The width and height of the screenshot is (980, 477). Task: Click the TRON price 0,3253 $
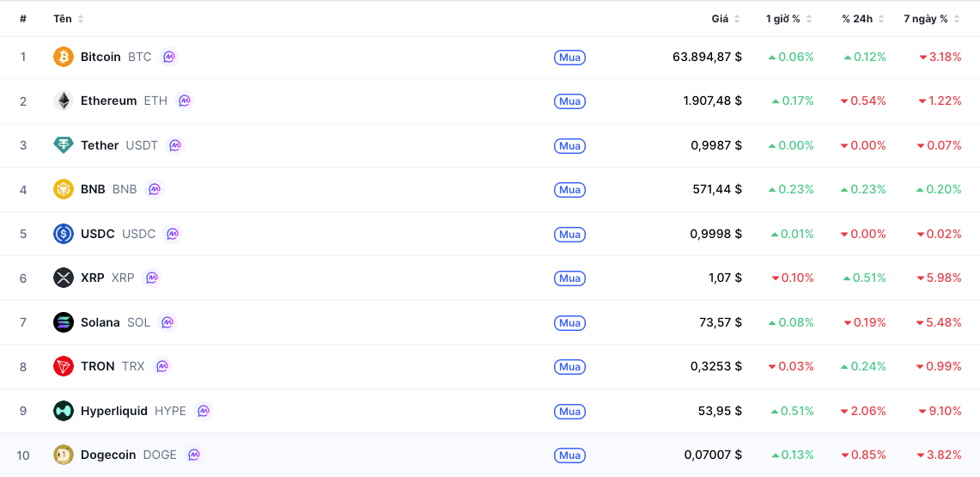[716, 366]
